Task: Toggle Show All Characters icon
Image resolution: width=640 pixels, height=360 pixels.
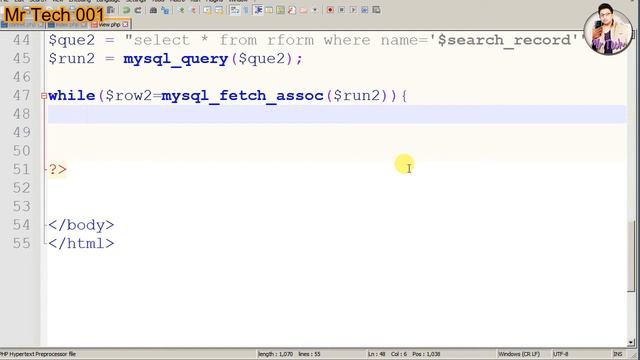Action: (246, 10)
